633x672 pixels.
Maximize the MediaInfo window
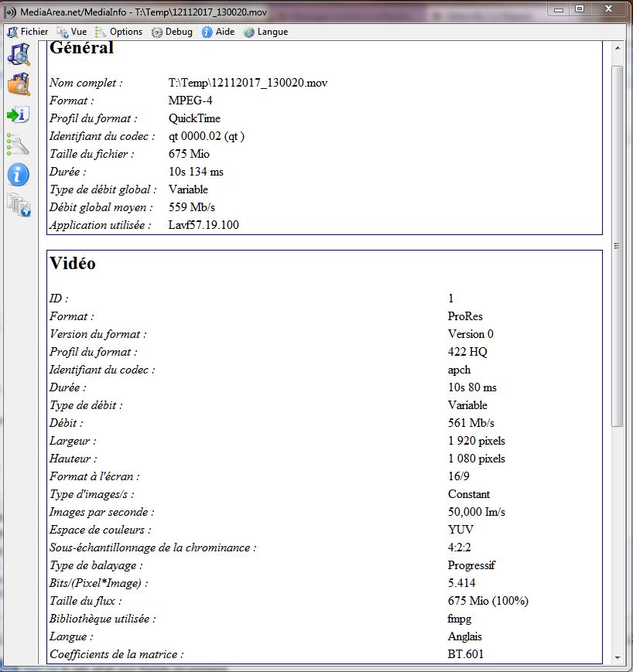580,9
